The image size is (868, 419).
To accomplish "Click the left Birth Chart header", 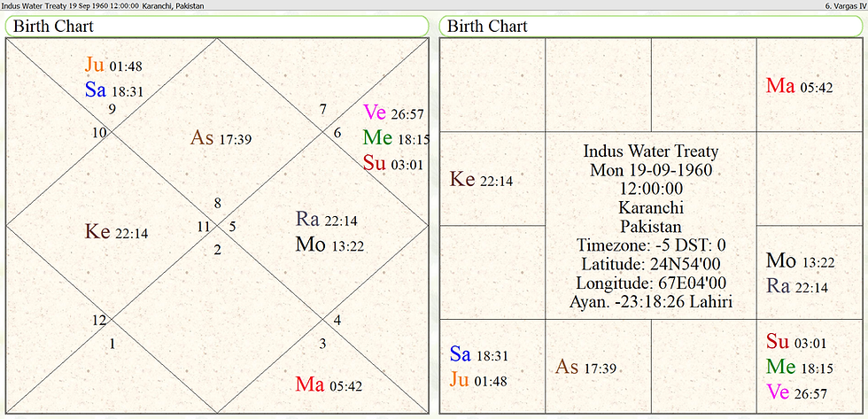I will [217, 26].
